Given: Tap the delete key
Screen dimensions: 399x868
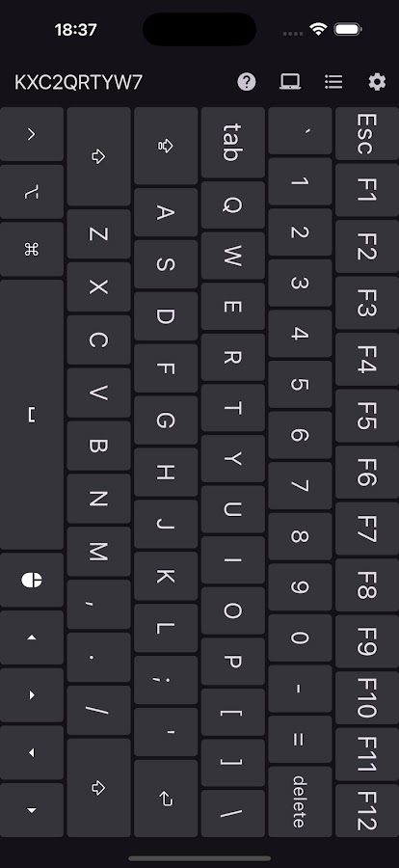Looking at the screenshot, I should click(x=300, y=801).
